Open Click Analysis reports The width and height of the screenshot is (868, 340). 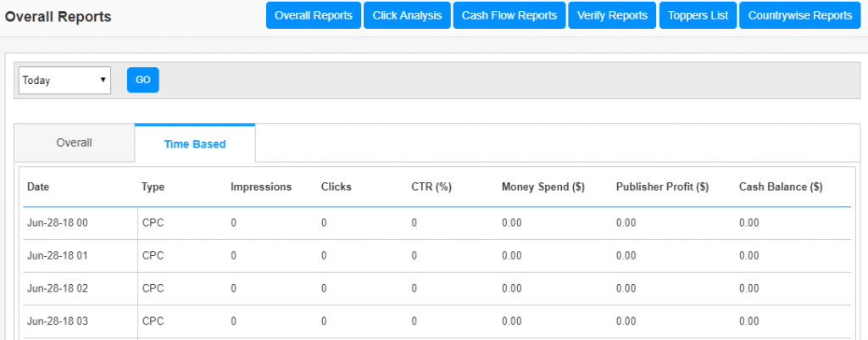(407, 15)
